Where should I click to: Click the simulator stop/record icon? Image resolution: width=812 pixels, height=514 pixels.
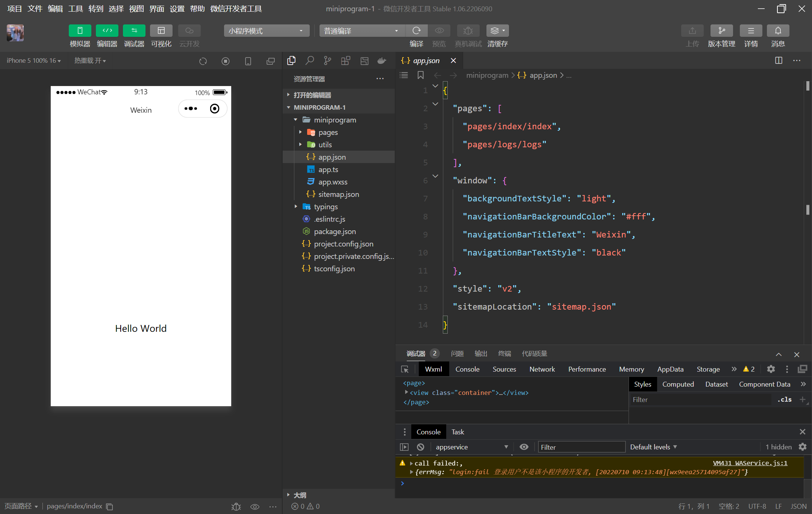point(226,61)
